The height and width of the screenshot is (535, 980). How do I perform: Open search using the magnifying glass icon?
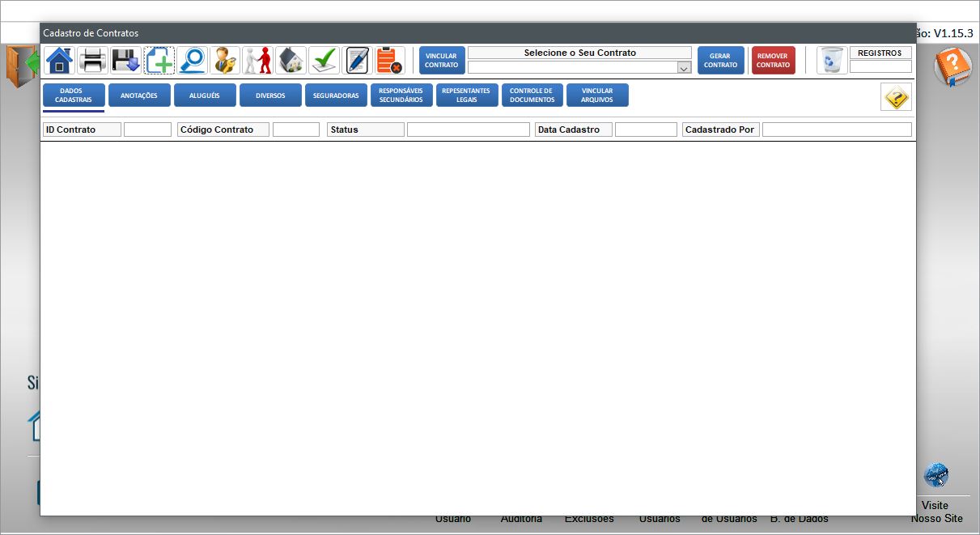[193, 61]
